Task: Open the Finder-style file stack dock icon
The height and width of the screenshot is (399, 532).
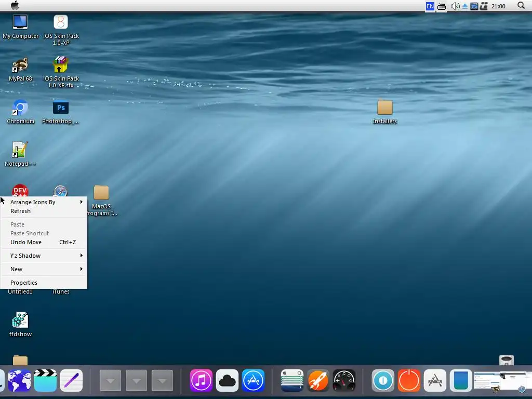Action: pos(292,380)
